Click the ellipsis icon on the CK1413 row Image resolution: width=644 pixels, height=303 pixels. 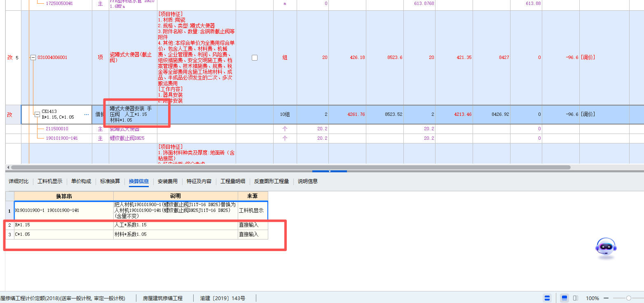point(87,115)
